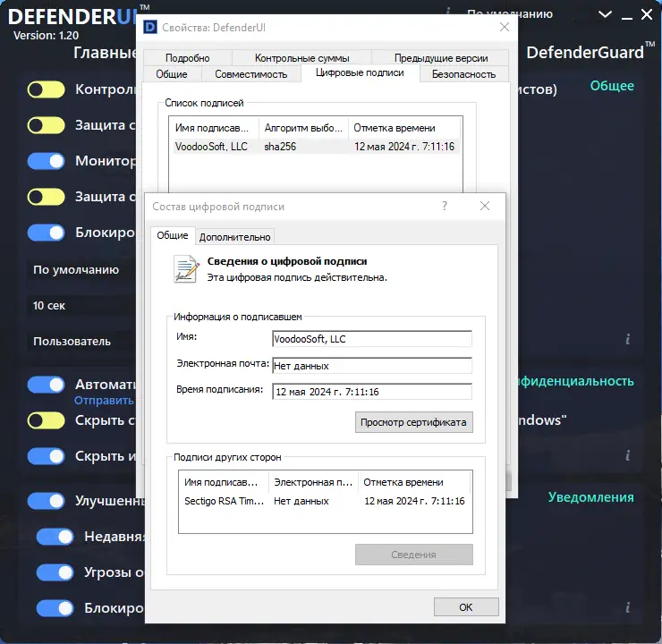Click the DefenderUI D icon in properties title bar
The image size is (662, 644).
150,27
